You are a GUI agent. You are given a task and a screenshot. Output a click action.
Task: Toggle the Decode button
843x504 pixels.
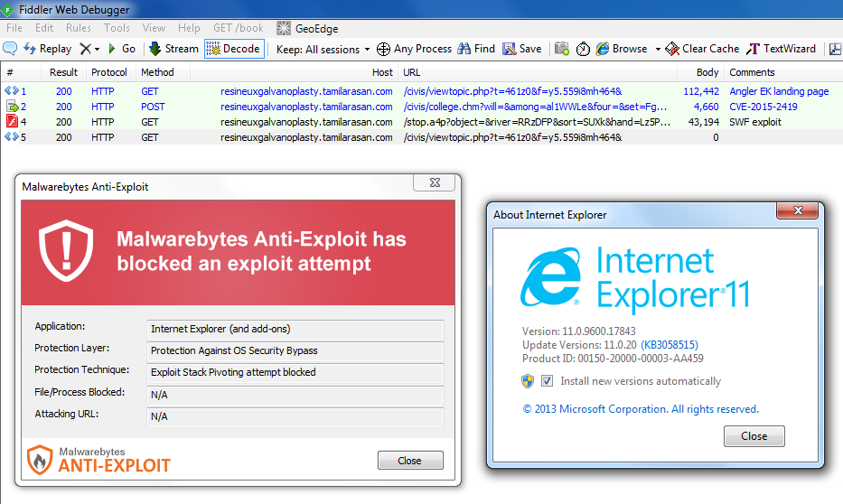234,49
